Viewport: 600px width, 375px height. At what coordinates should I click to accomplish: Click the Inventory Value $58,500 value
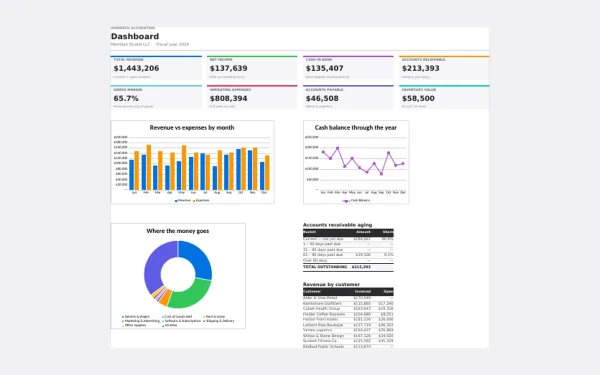tap(418, 98)
